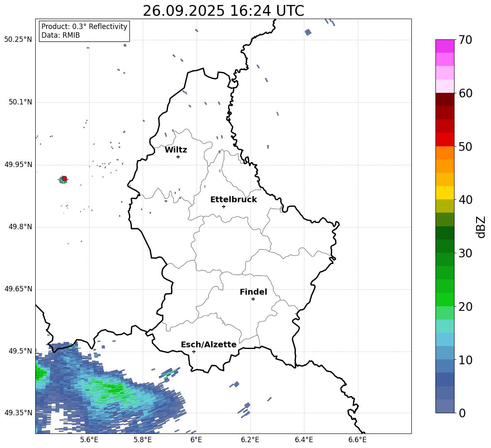Click the 5.6°E longitude label
Viewport: 491px width, 448px height.
coord(89,440)
